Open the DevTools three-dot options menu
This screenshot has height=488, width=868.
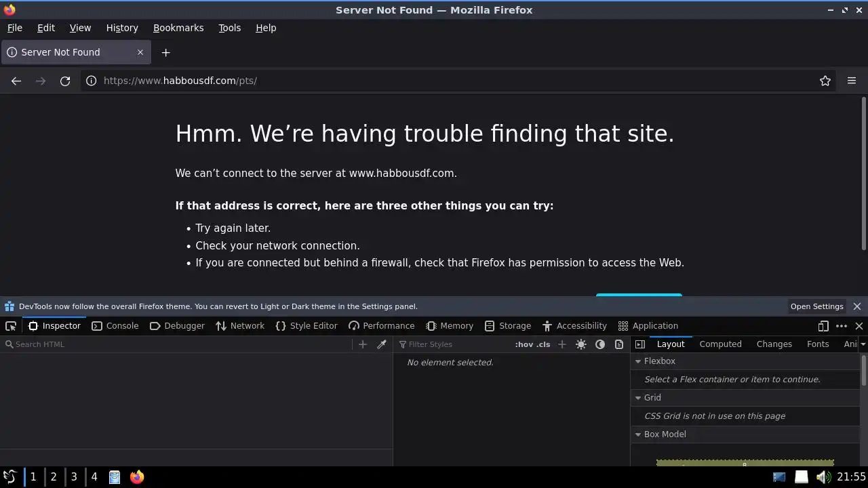click(x=842, y=326)
